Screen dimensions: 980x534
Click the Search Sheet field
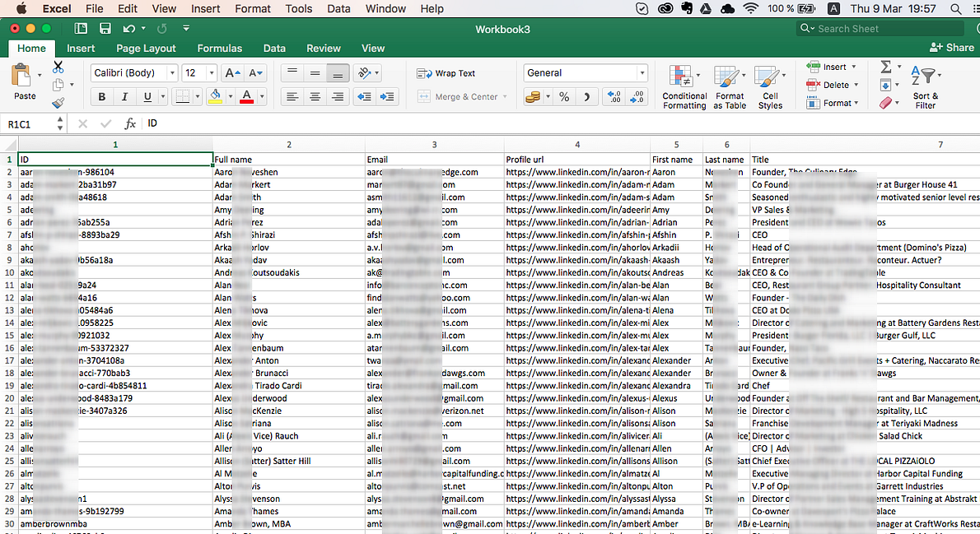pyautogui.click(x=881, y=28)
